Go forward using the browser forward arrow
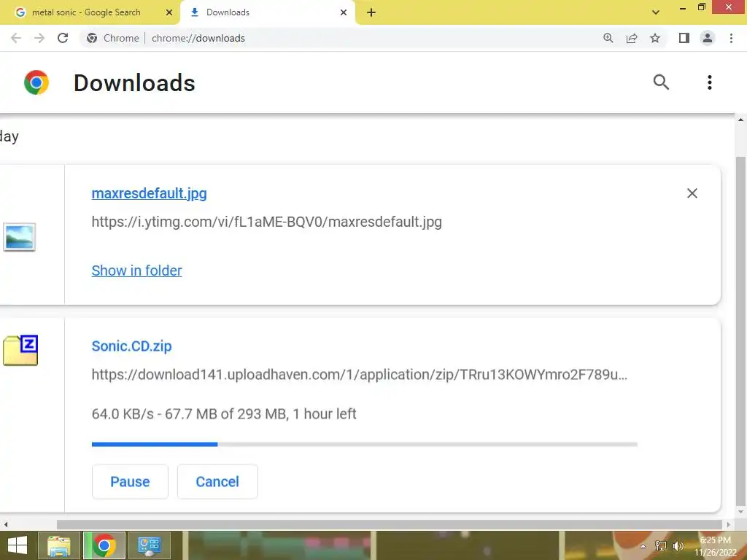The width and height of the screenshot is (747, 560). (39, 38)
